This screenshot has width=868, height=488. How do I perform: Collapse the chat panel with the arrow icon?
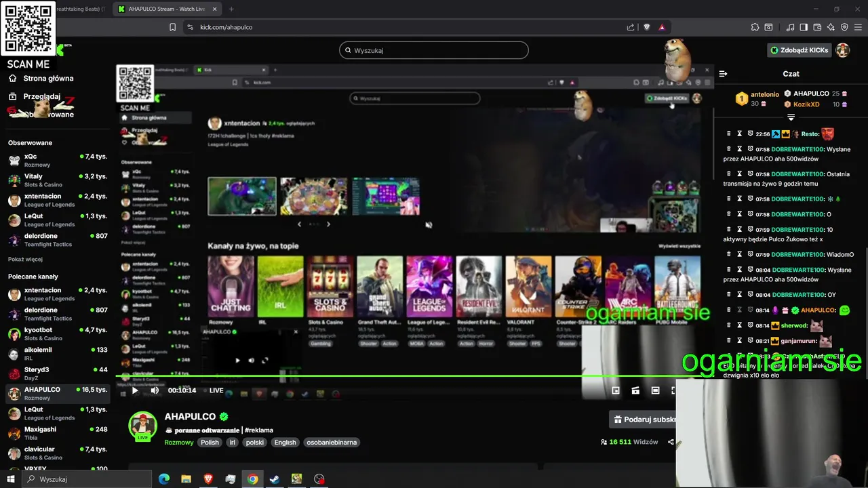point(723,73)
